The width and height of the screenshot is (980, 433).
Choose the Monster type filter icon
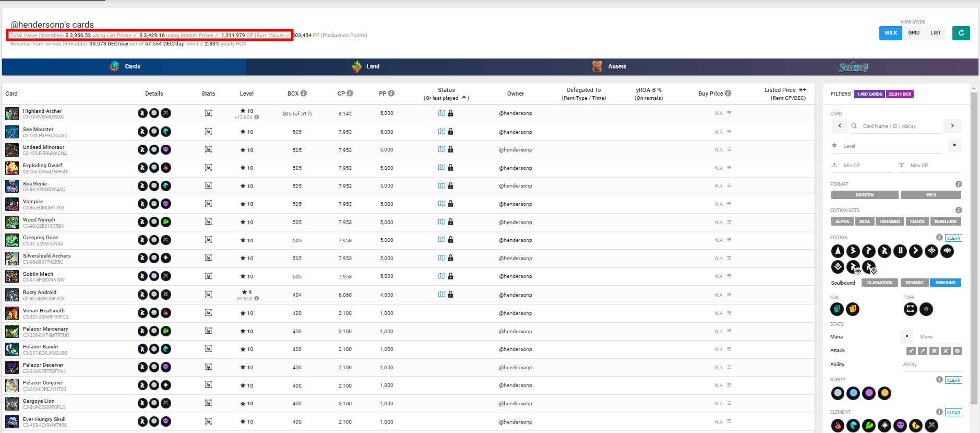pyautogui.click(x=910, y=309)
